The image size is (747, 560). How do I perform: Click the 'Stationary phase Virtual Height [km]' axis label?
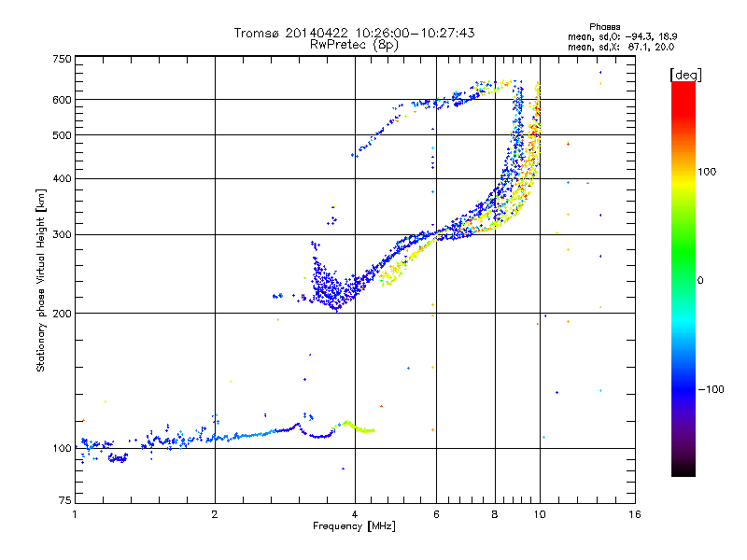coord(41,281)
